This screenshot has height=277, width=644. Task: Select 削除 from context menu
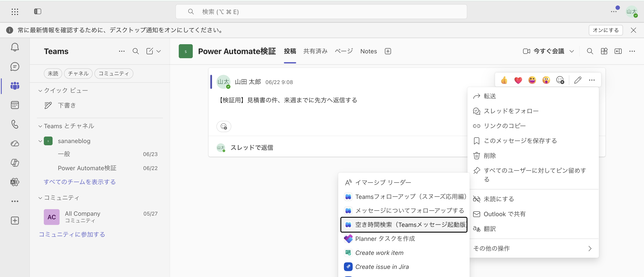tap(533, 156)
